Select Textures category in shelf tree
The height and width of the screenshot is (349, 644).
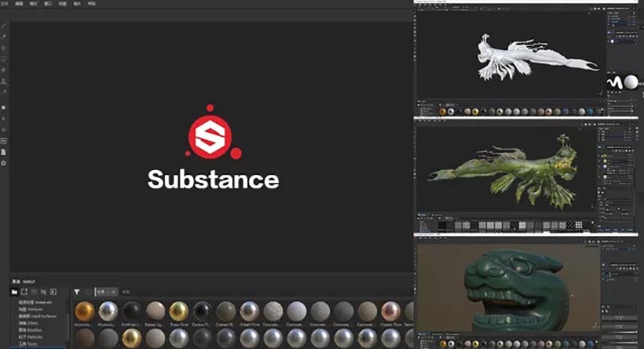click(x=31, y=309)
